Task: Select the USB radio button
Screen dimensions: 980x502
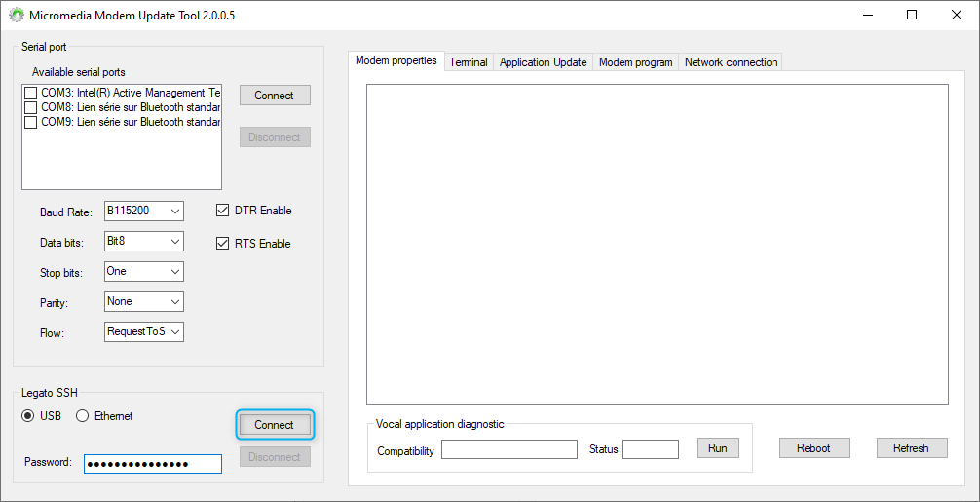Action: 29,416
